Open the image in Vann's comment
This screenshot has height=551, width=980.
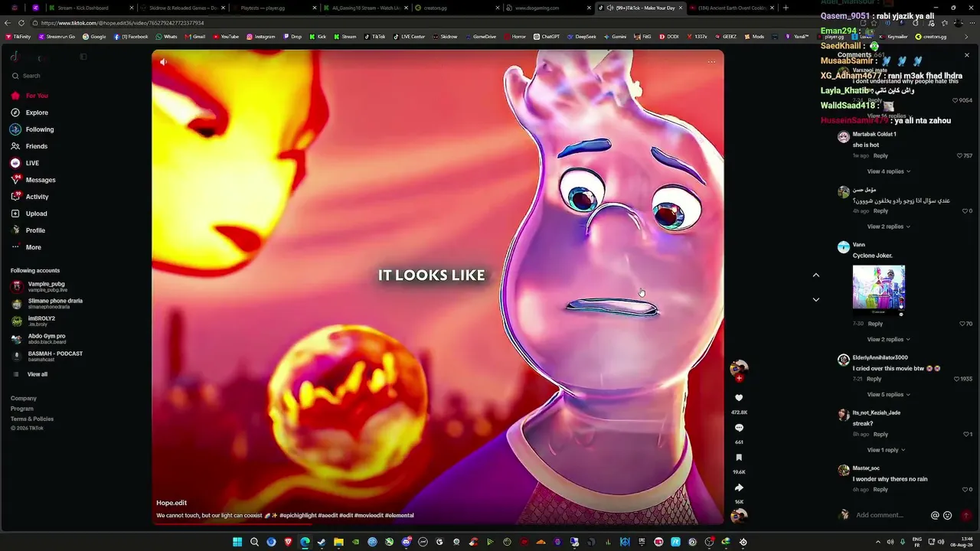879,291
